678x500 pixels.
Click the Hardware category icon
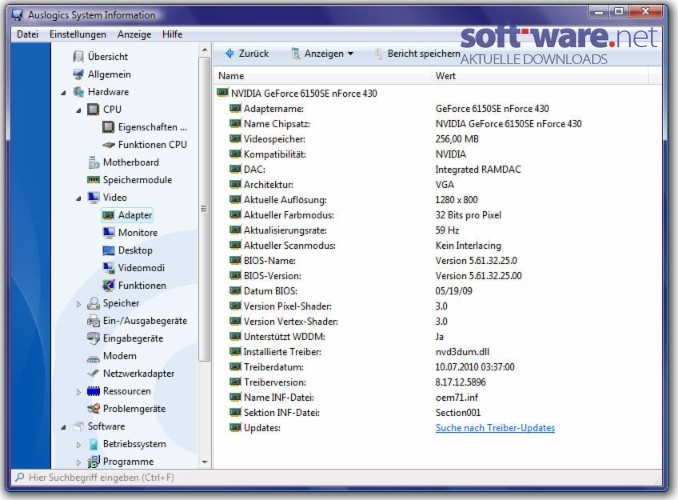click(x=78, y=92)
